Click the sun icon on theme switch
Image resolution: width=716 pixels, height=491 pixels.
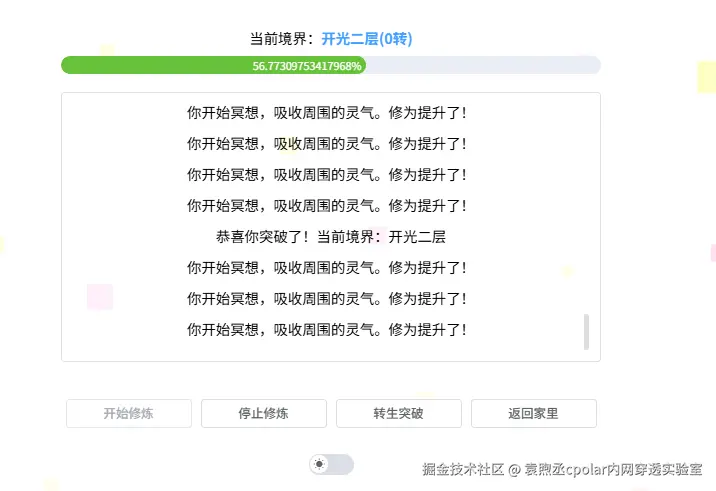pyautogui.click(x=320, y=464)
